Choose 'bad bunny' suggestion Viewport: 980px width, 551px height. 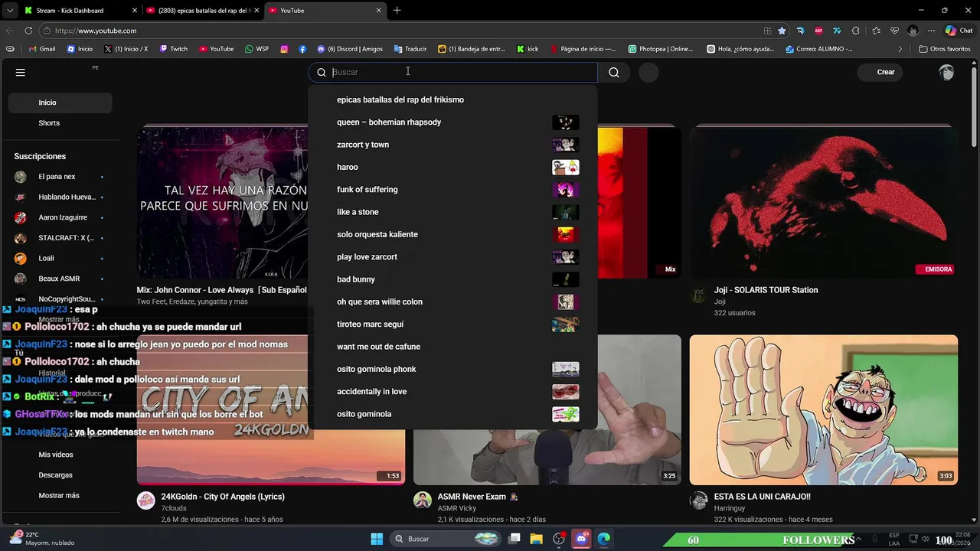click(452, 279)
